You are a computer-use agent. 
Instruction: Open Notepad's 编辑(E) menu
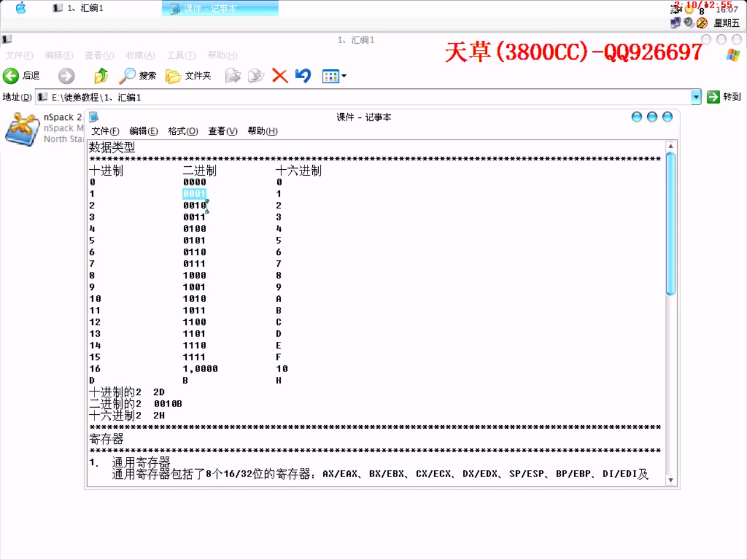[144, 131]
